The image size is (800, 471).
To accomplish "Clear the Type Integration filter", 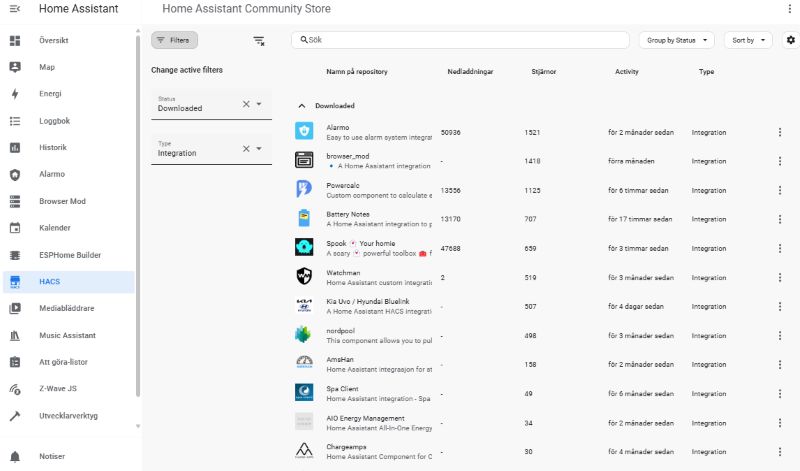I will click(x=246, y=148).
